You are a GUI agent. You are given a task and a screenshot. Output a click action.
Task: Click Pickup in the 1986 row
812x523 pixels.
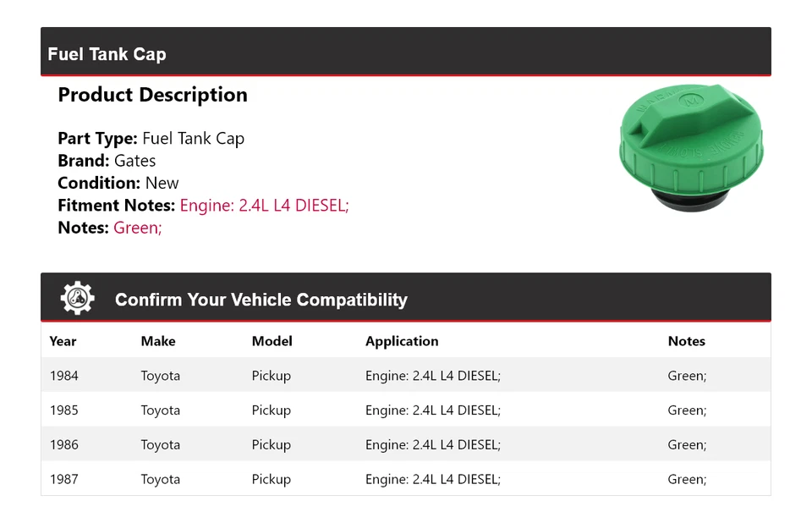[271, 444]
